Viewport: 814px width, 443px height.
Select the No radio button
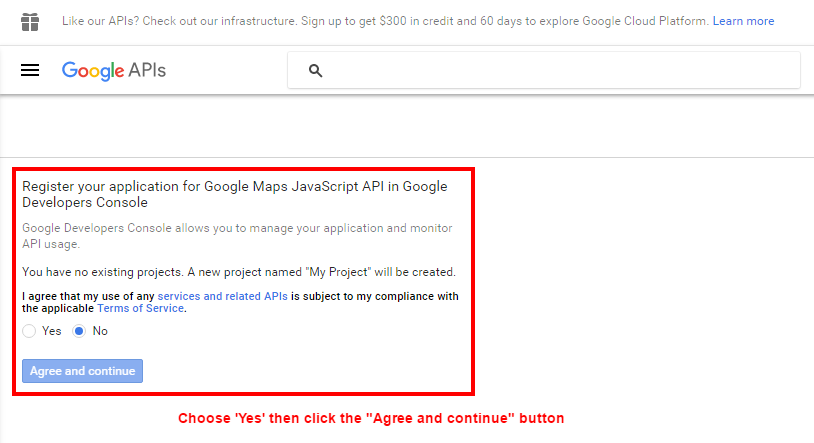pos(79,331)
